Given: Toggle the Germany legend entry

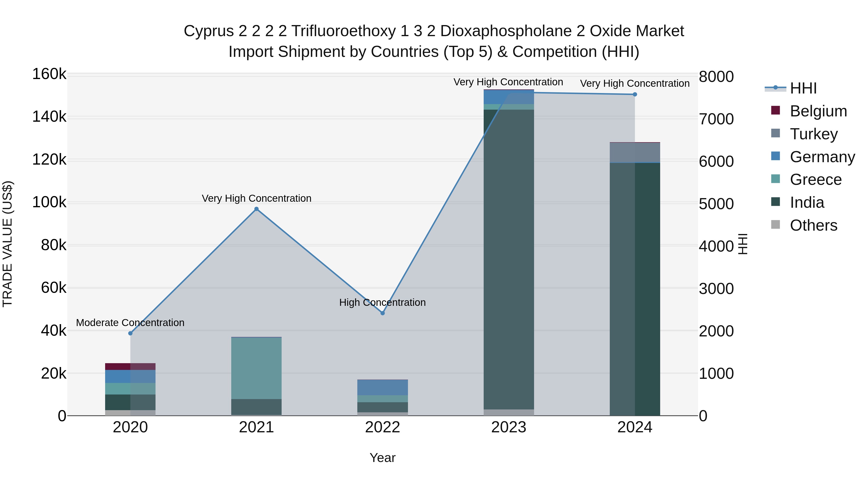Looking at the screenshot, I should 813,157.
